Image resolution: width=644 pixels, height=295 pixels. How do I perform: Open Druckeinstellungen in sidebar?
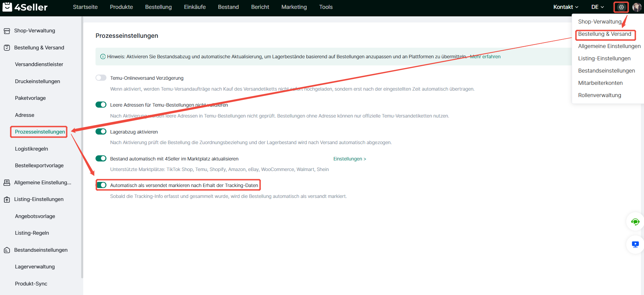pyautogui.click(x=38, y=81)
